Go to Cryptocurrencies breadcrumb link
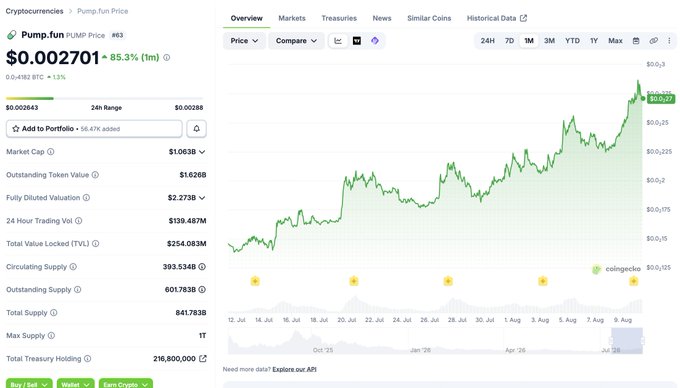 point(34,11)
